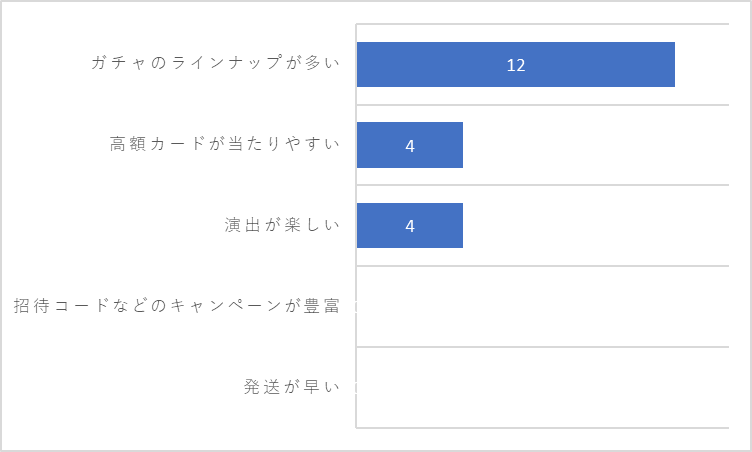
Task: Click empty plot area right of 演出が楽しい bar
Action: click(596, 226)
